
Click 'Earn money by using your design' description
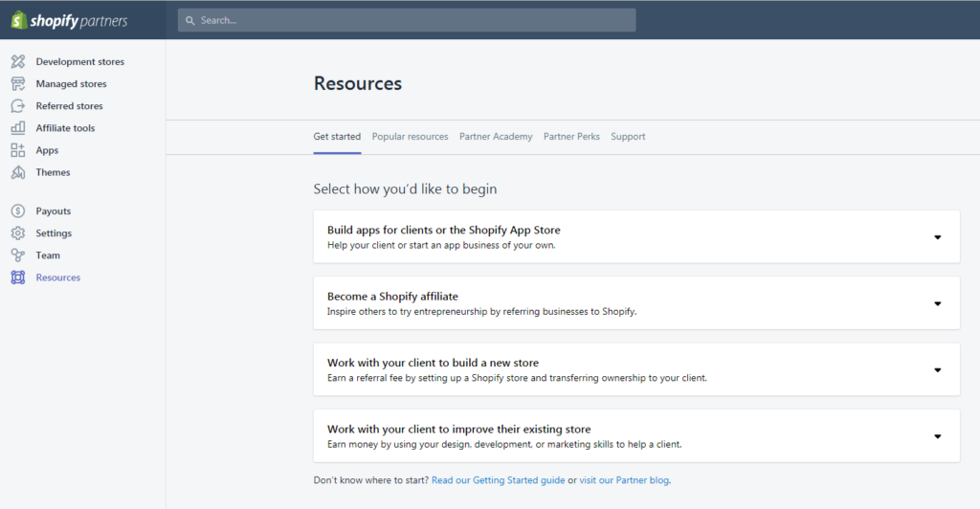[504, 445]
